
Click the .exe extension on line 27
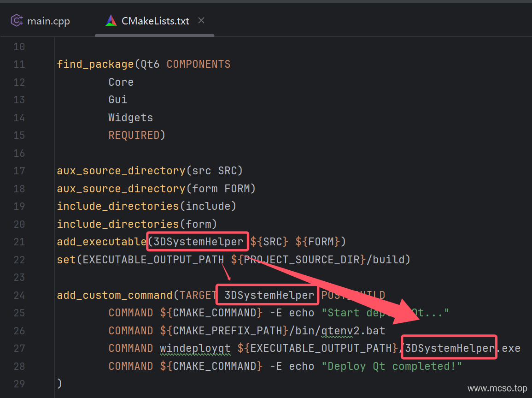click(x=508, y=349)
